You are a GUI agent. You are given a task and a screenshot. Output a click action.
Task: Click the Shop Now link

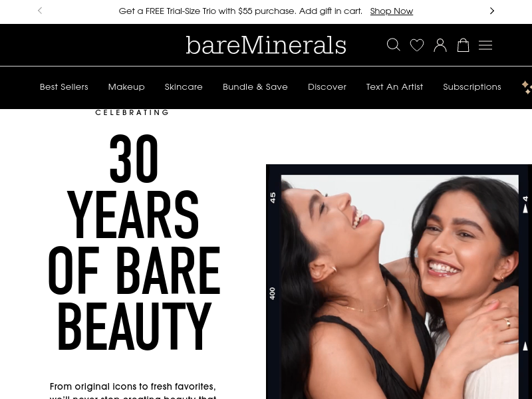coord(392,11)
